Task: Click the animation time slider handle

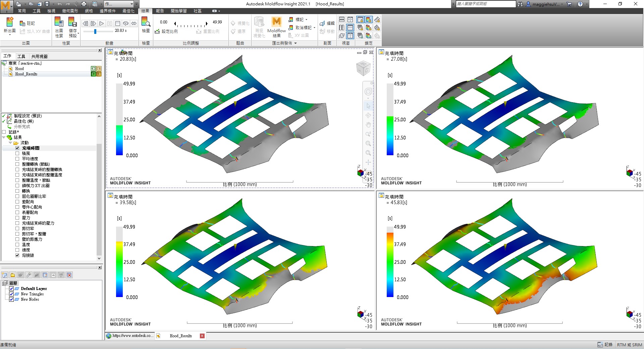Action: tap(95, 31)
